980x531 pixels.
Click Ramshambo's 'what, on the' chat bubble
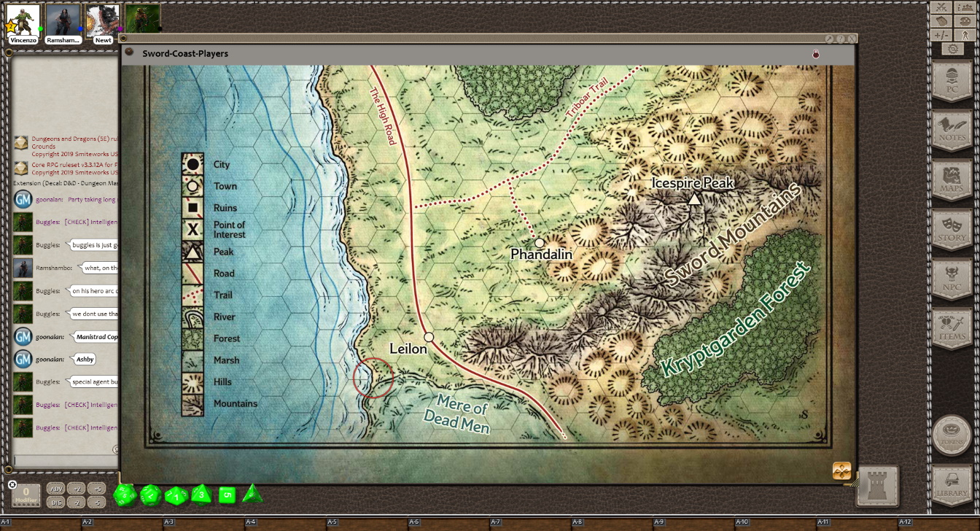tap(98, 268)
